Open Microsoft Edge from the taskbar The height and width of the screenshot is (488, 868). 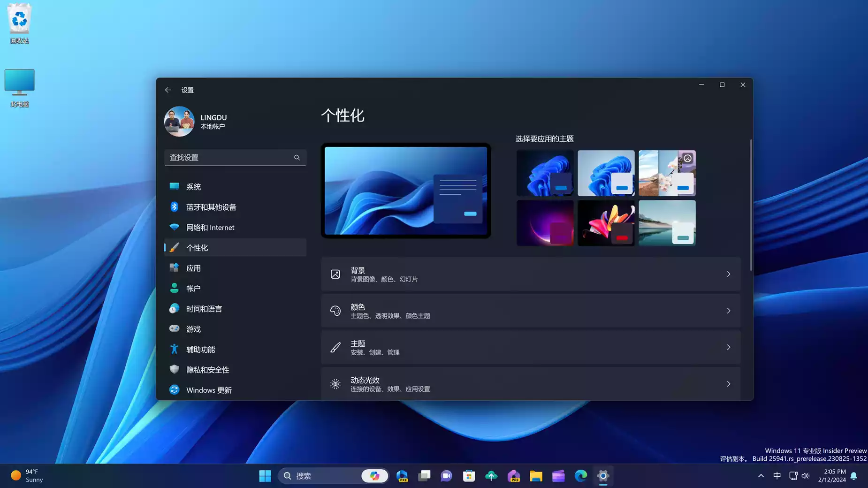click(580, 476)
